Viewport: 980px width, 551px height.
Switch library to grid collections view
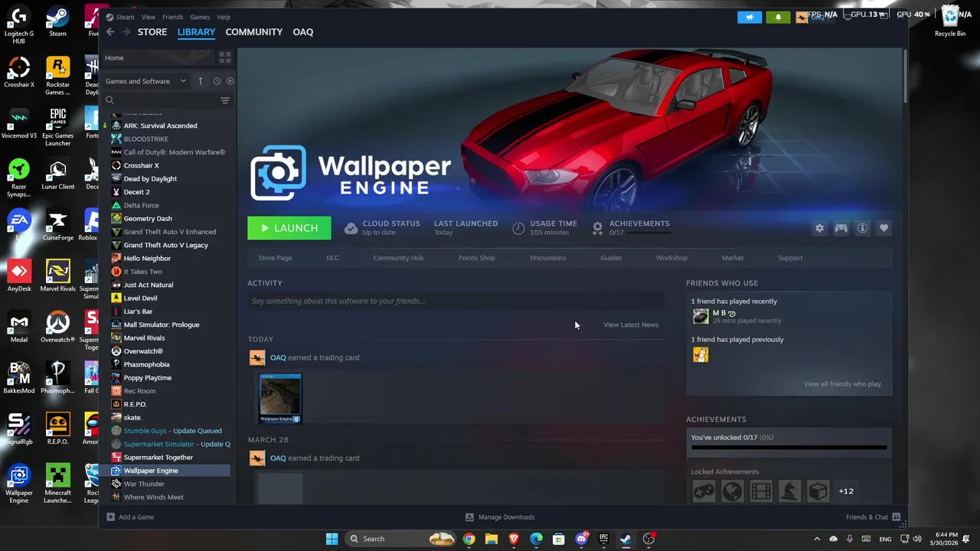(224, 57)
